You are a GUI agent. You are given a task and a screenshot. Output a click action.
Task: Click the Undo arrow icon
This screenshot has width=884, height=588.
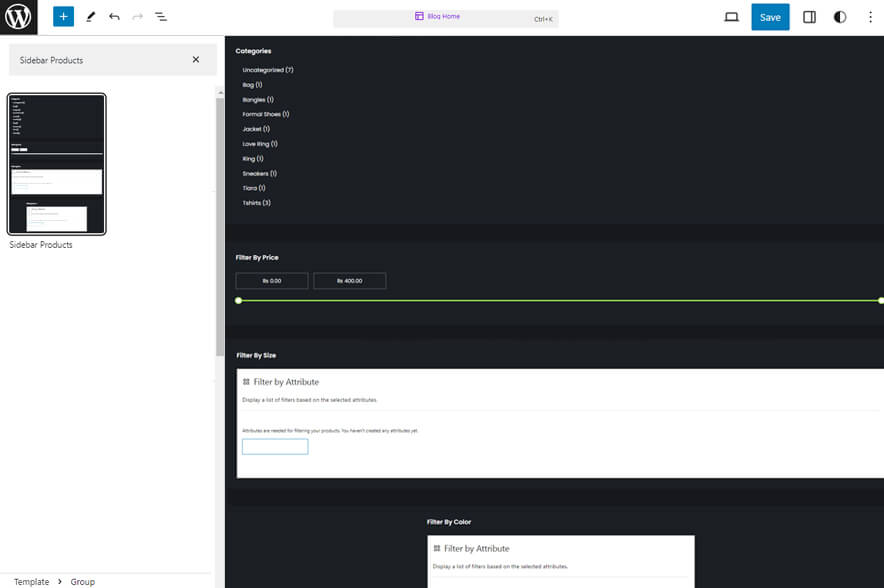pos(112,16)
